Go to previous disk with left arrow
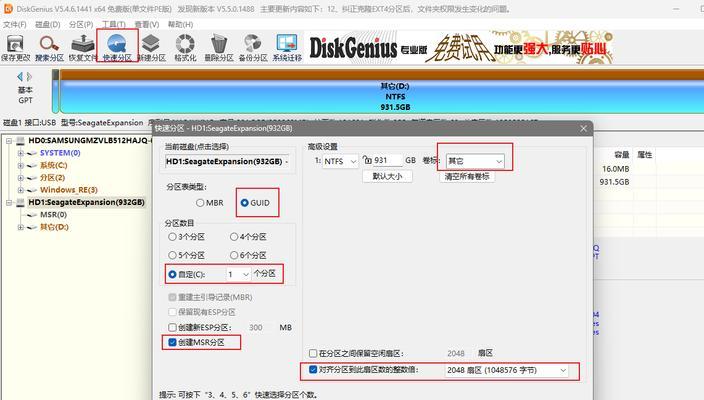Viewport: 704px width, 400px height. click(x=20, y=77)
